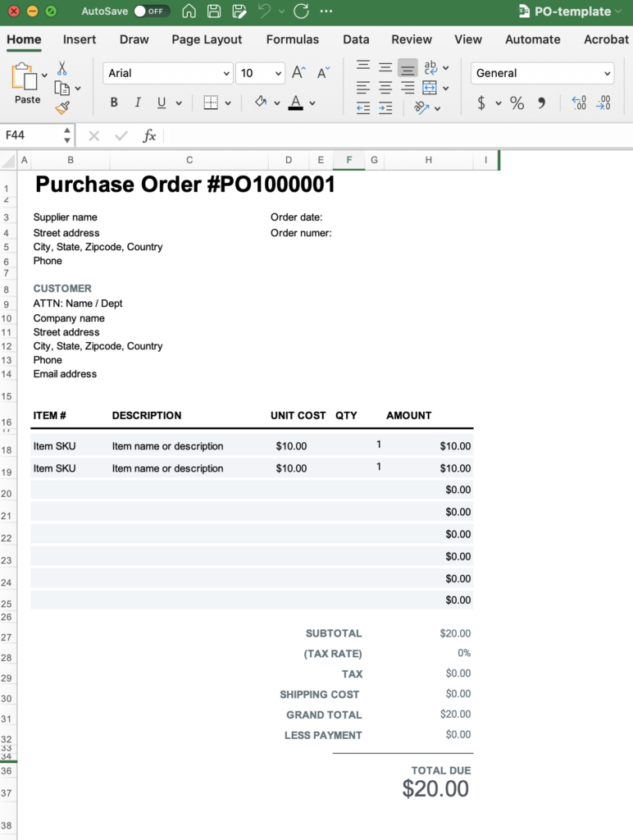Screen dimensions: 633x840
Task: Click Decrease Decimal icon
Action: click(x=603, y=103)
